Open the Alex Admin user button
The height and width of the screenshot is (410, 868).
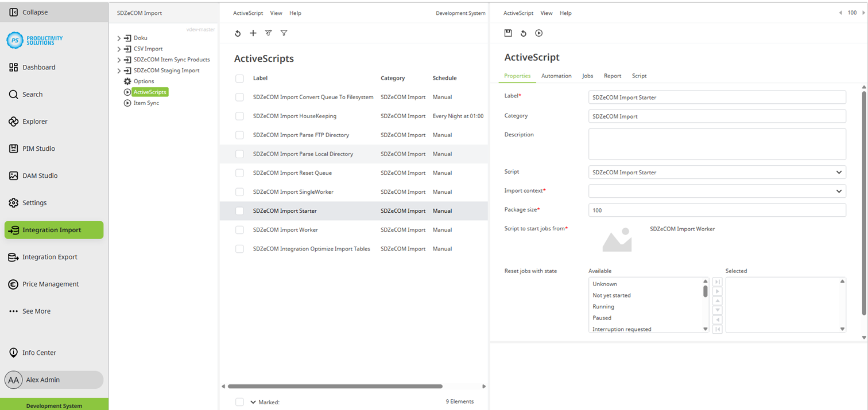(54, 380)
